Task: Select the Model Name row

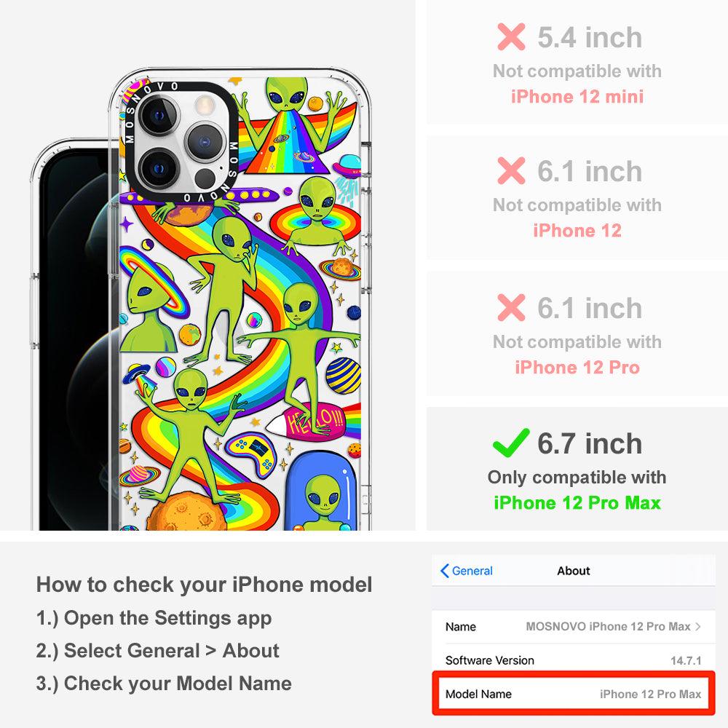Action: 574,694
